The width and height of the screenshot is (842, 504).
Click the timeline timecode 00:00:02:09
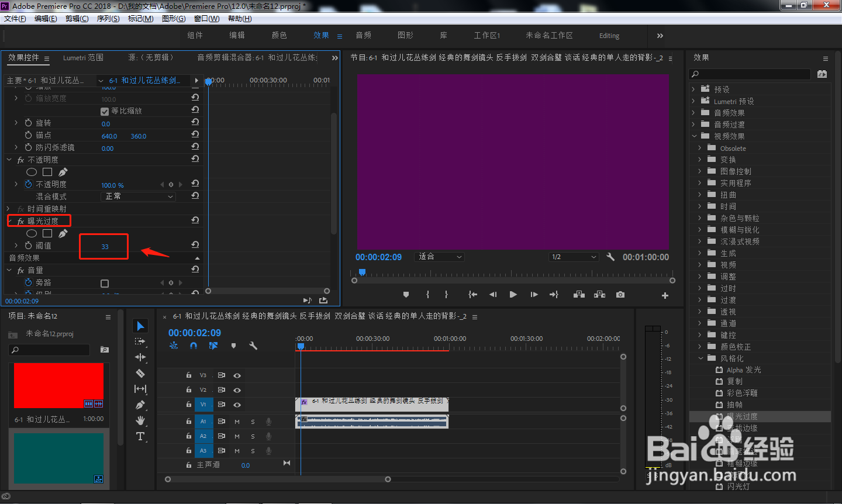pyautogui.click(x=195, y=333)
